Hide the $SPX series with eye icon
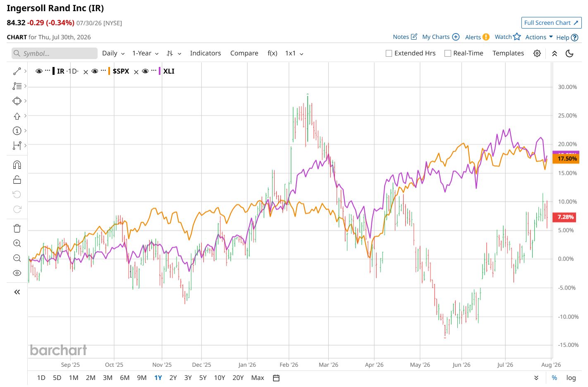The height and width of the screenshot is (387, 588). click(95, 71)
